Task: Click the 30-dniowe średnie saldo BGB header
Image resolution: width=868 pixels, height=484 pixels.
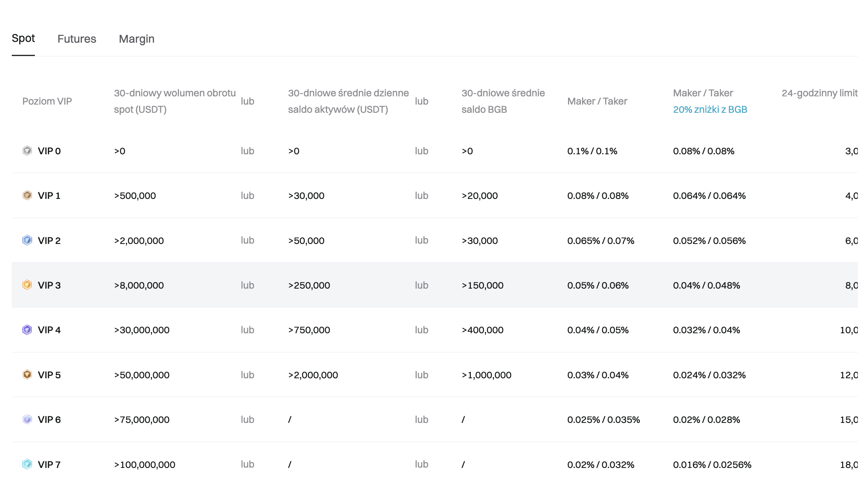Action: (x=503, y=101)
